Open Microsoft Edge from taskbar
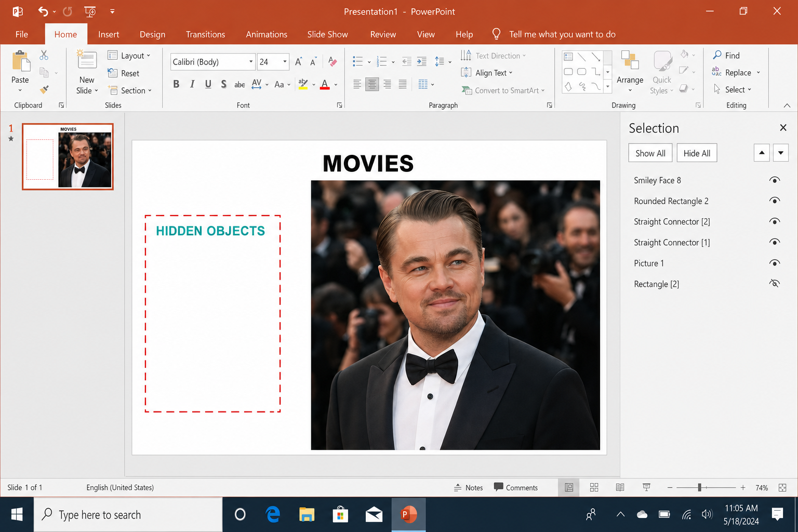The image size is (798, 532). (273, 514)
